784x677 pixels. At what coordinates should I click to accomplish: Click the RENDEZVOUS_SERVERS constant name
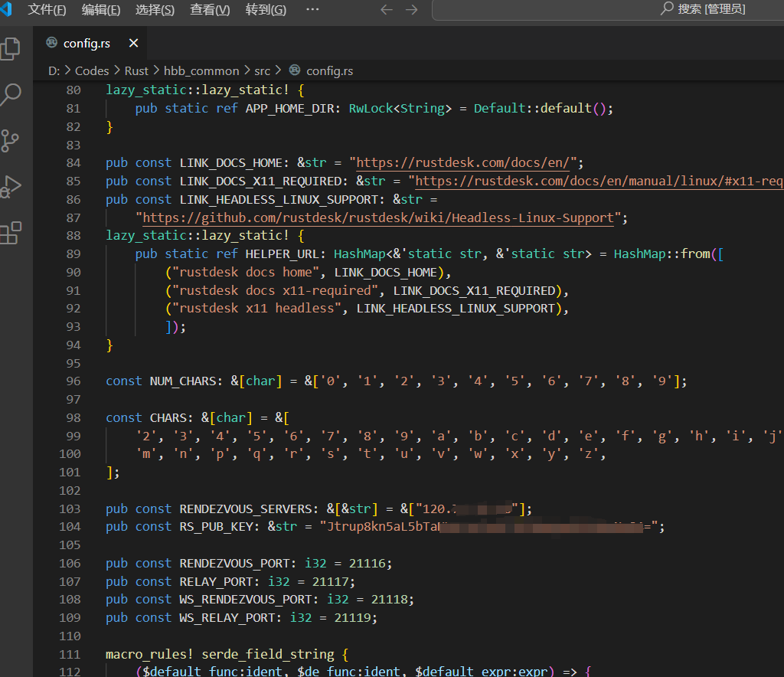click(x=246, y=509)
